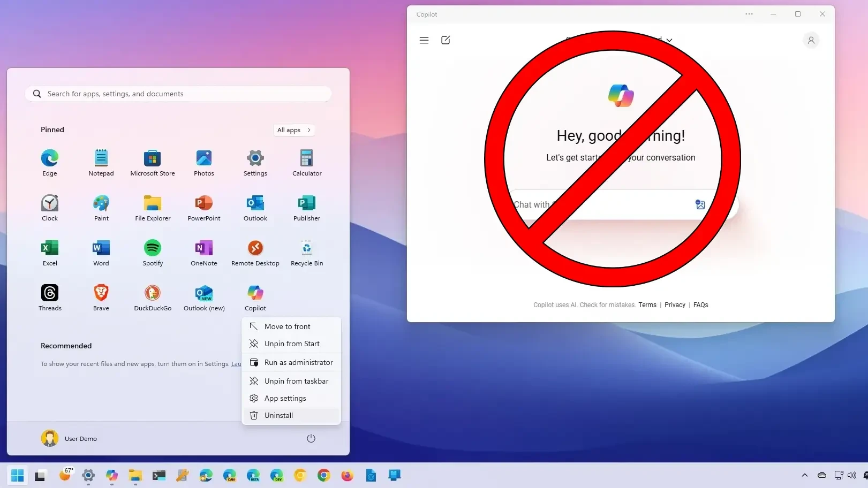868x488 pixels.
Task: Open the power options button
Action: tap(311, 439)
